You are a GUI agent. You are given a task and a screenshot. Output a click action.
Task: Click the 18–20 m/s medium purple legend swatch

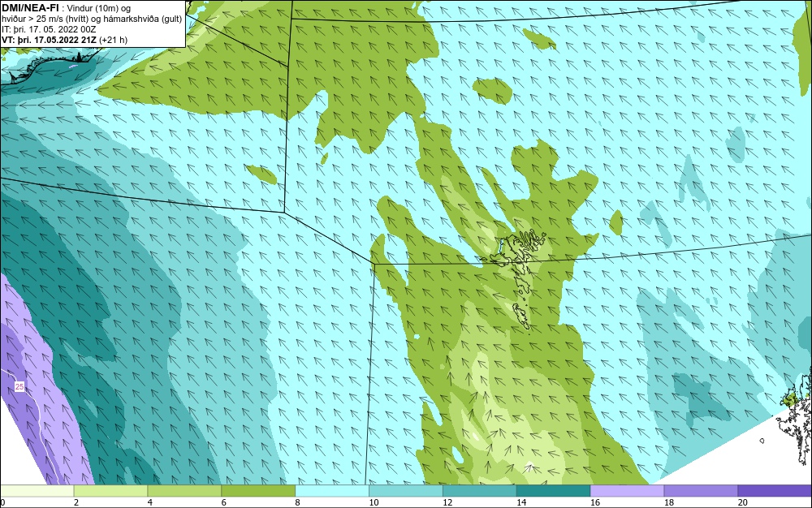coord(702,490)
